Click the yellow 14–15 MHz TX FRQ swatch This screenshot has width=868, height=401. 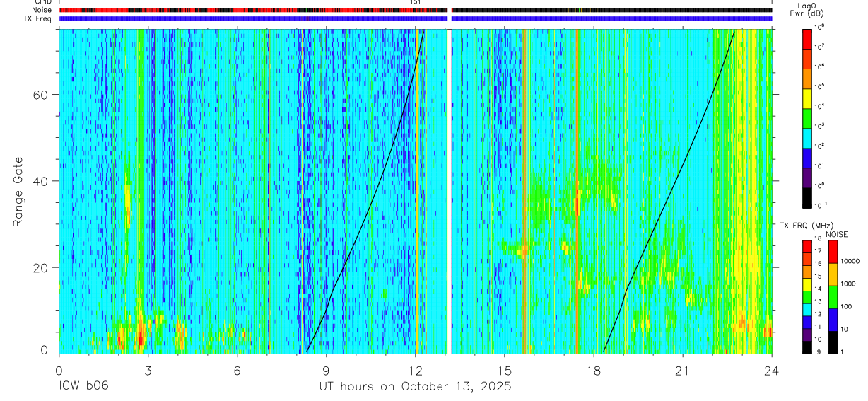coord(807,284)
